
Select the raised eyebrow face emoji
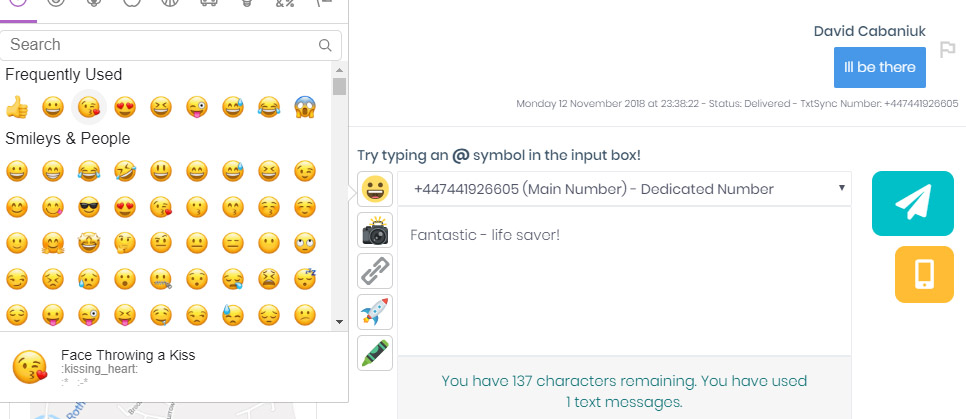tap(161, 243)
